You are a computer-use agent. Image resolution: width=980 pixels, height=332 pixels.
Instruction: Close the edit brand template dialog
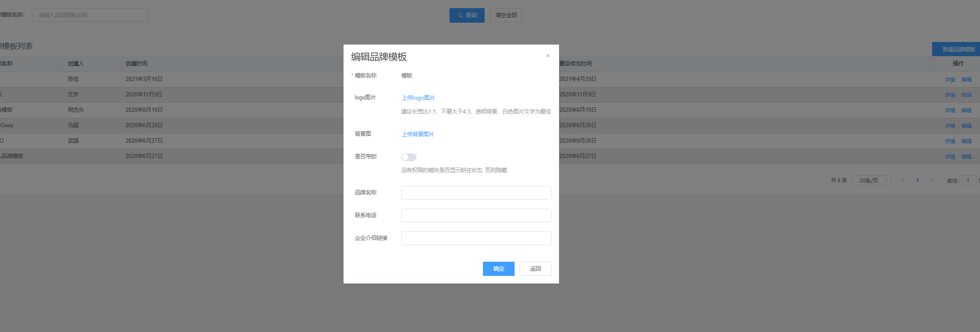[548, 56]
